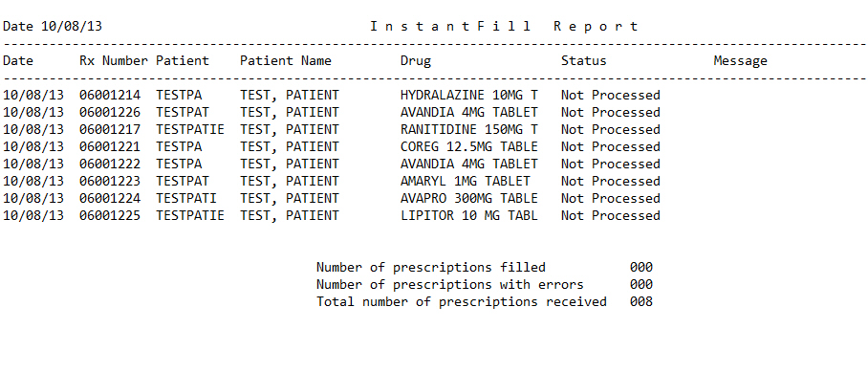This screenshot has width=868, height=373.
Task: Select Rx number 06001226
Action: (110, 113)
